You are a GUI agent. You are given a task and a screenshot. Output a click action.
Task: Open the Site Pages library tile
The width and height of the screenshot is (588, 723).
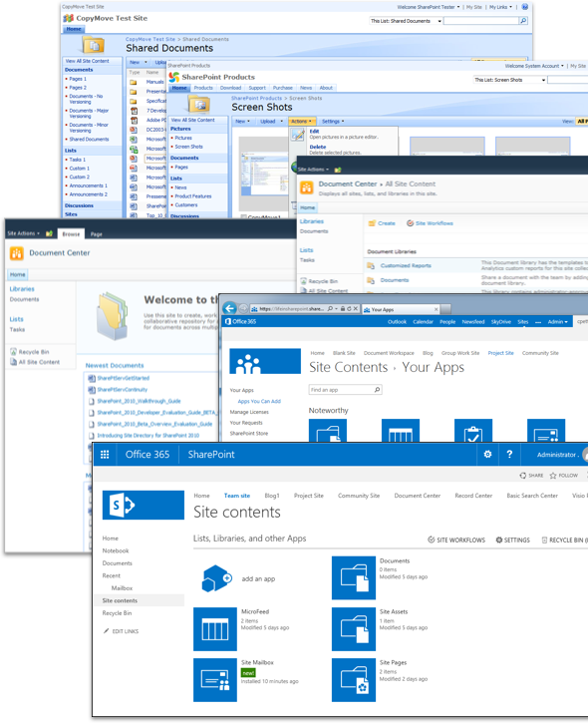click(354, 680)
